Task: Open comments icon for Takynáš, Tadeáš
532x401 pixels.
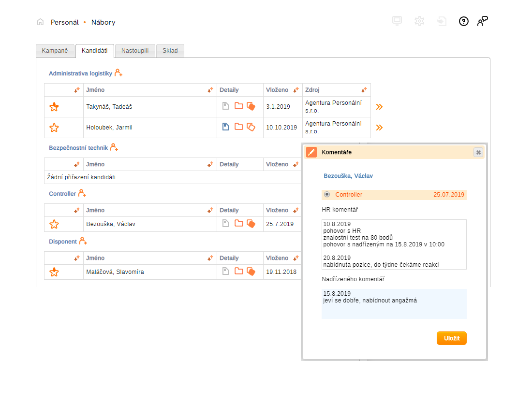Action: point(251,106)
